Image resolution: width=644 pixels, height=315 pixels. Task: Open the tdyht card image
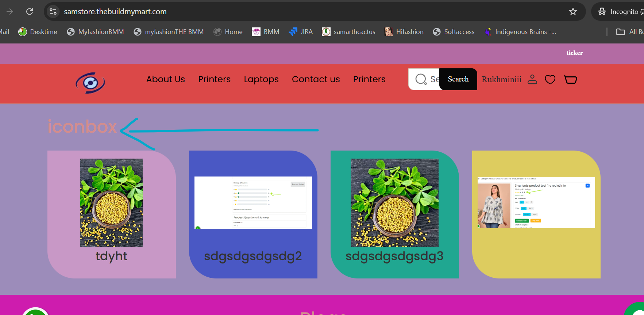[x=111, y=202]
